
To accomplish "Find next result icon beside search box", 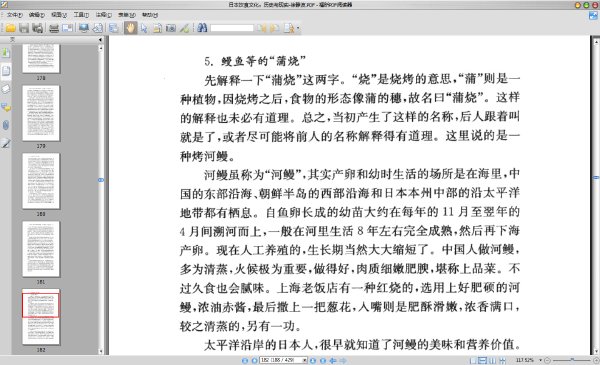I will coord(274,28).
